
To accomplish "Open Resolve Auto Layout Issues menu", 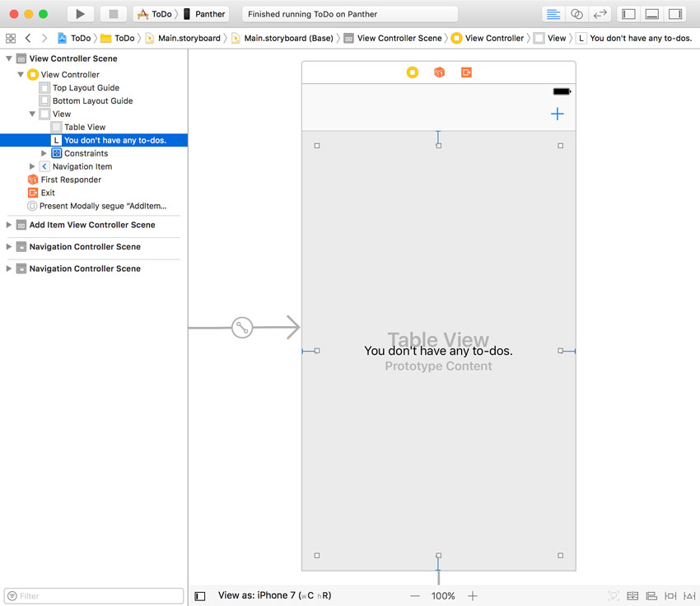I will [x=689, y=596].
